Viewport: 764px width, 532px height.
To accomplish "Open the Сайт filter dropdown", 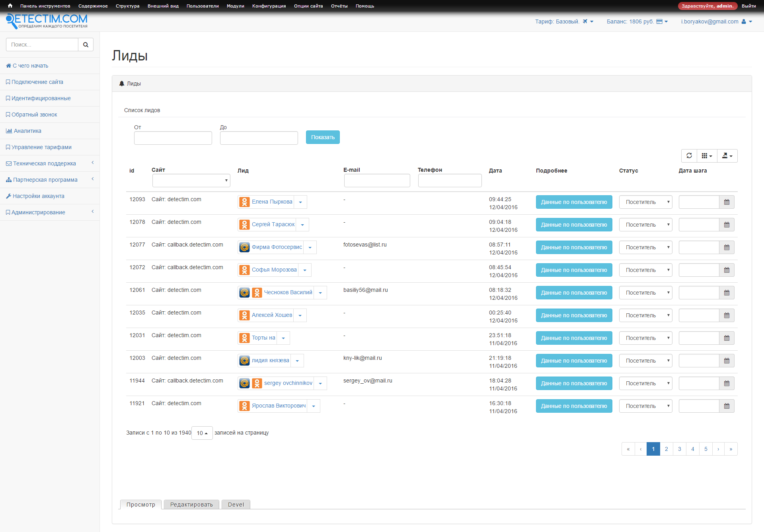I will (x=191, y=180).
